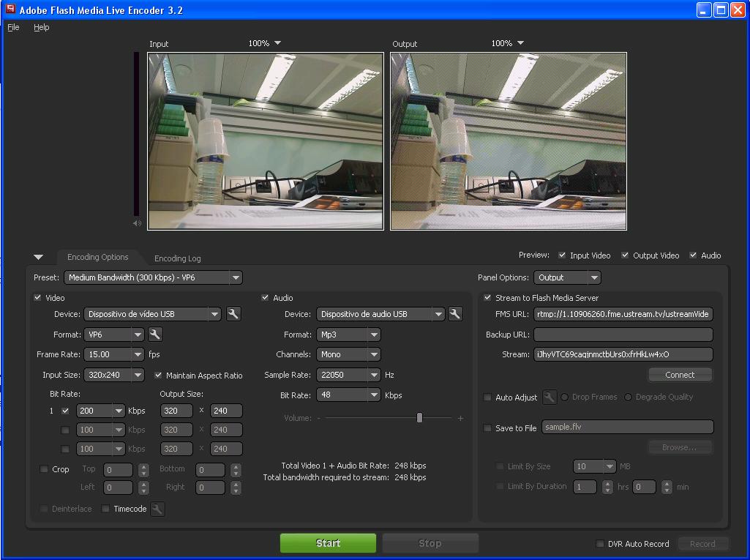Viewport: 750px width, 560px height.
Task: Open the audio Device dropdown
Action: click(380, 314)
